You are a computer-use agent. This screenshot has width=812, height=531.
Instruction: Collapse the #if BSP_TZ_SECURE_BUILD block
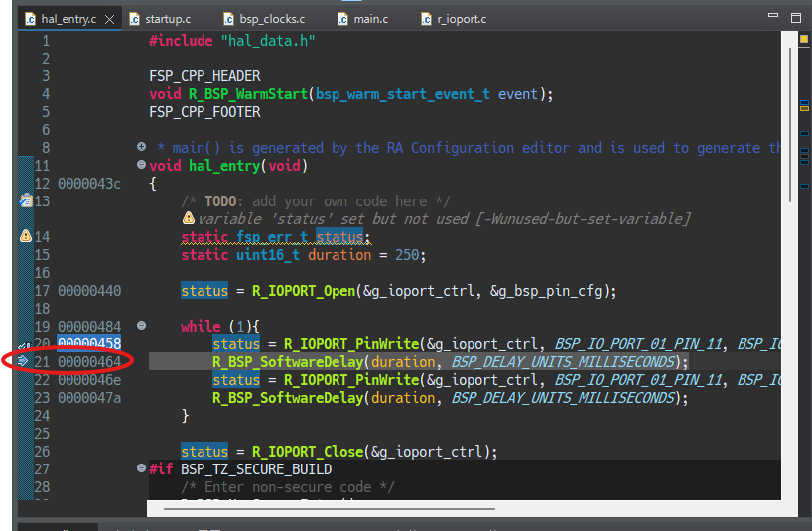point(141,467)
